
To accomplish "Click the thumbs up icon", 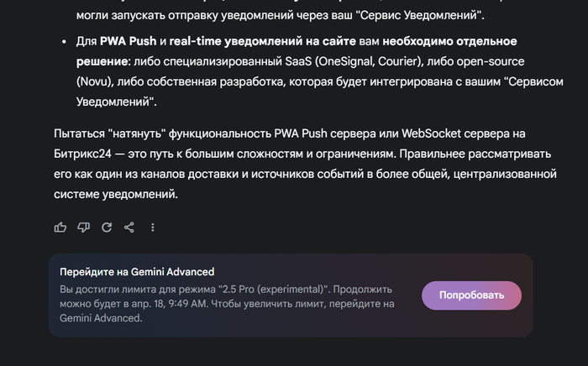I will 60,227.
